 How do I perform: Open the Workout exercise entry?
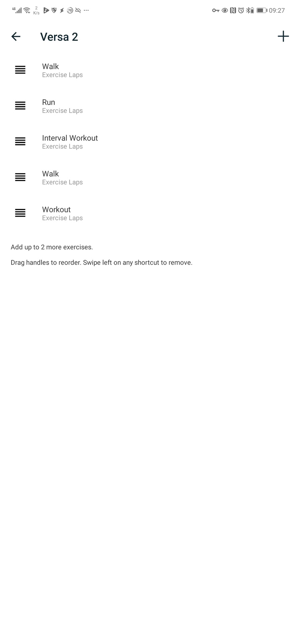(x=148, y=213)
